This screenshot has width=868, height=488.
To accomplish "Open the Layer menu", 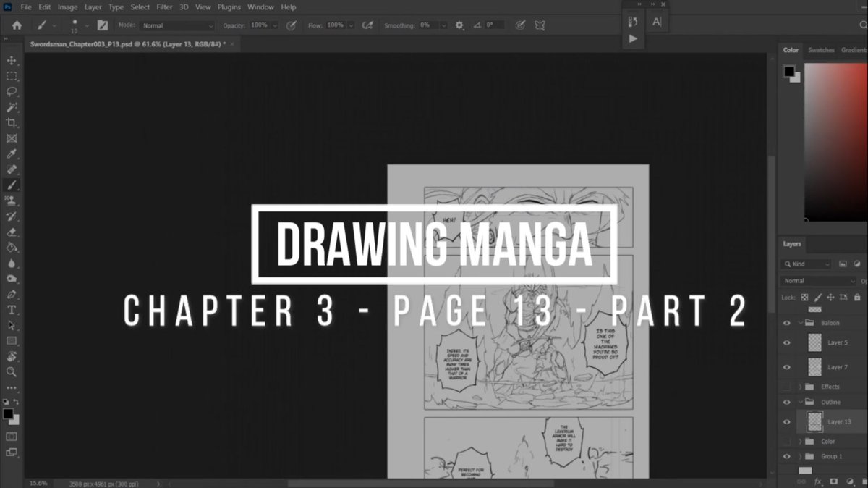I will coord(93,7).
